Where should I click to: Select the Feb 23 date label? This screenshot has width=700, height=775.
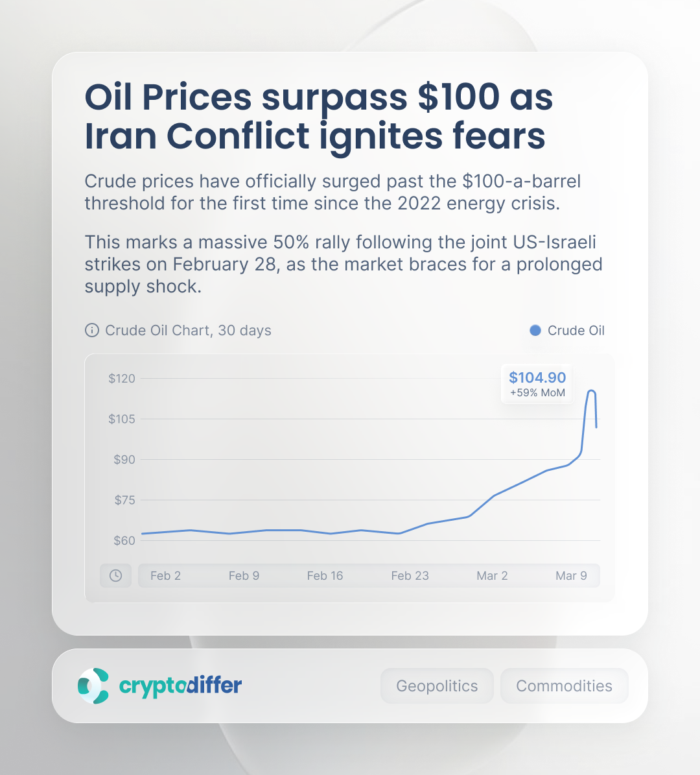pyautogui.click(x=410, y=575)
